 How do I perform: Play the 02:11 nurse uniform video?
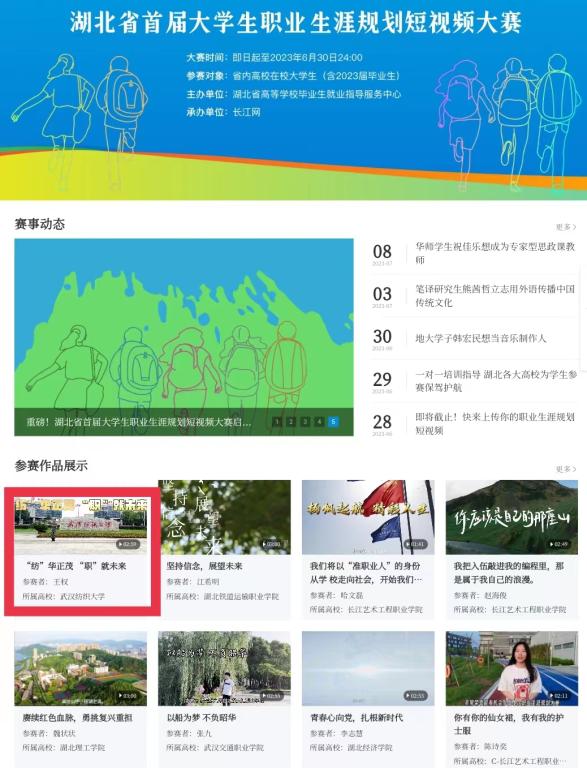pos(512,669)
